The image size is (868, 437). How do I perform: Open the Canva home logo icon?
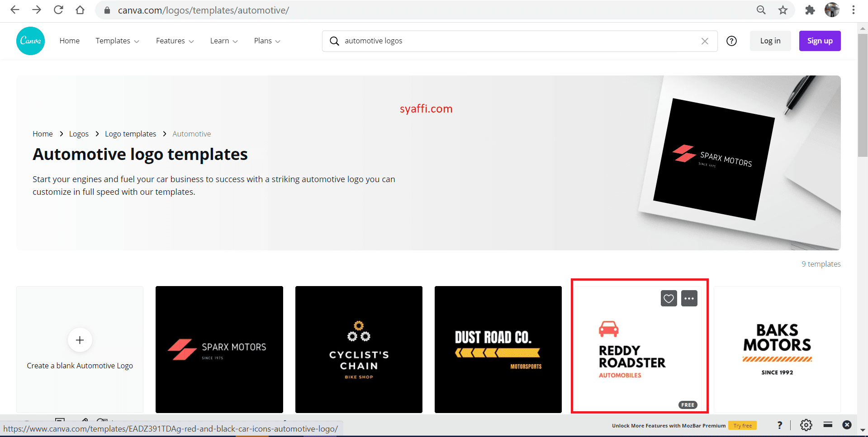coord(30,41)
